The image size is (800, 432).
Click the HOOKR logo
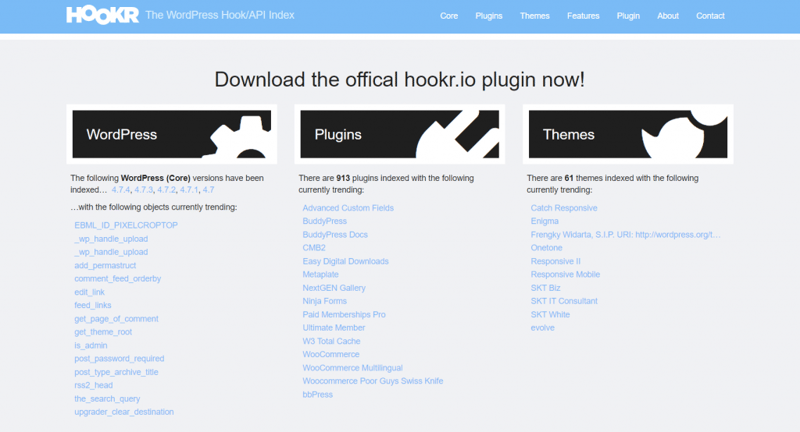coord(102,15)
